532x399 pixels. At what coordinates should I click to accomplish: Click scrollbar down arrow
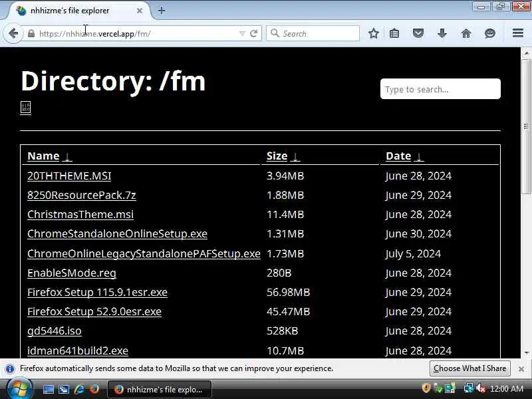tap(526, 353)
